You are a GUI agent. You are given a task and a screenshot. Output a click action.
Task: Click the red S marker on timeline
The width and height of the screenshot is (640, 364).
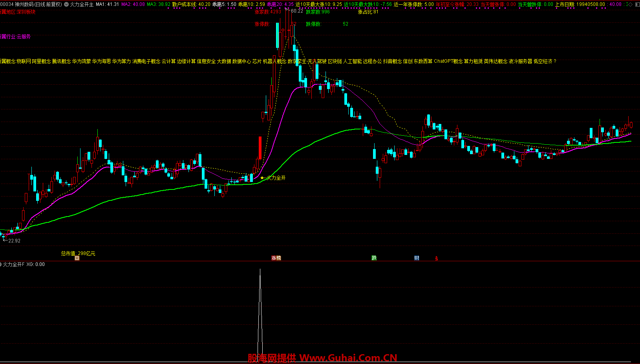pos(436,258)
